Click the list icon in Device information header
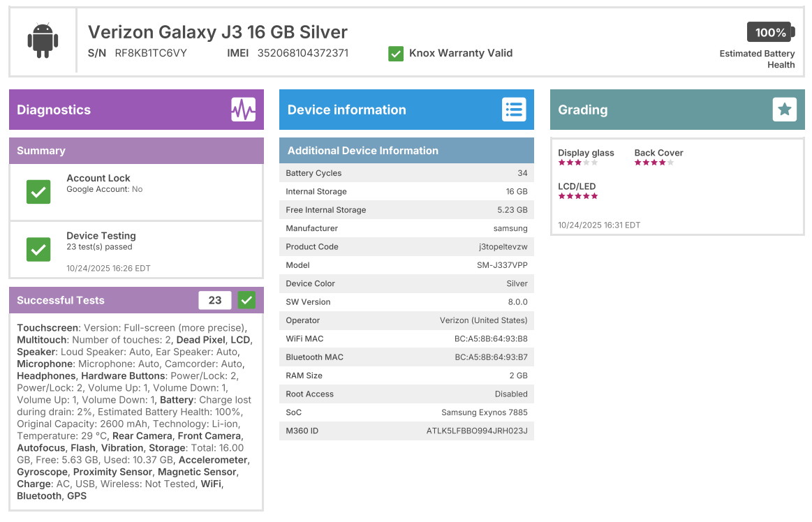 pos(514,109)
